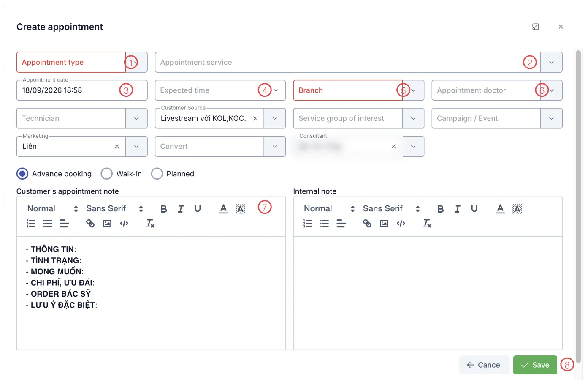The image size is (588, 385).
Task: Expand the Convert dropdown
Action: tap(275, 146)
